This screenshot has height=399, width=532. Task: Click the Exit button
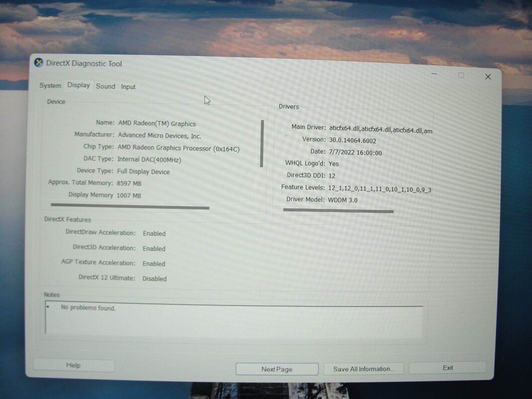click(x=447, y=367)
